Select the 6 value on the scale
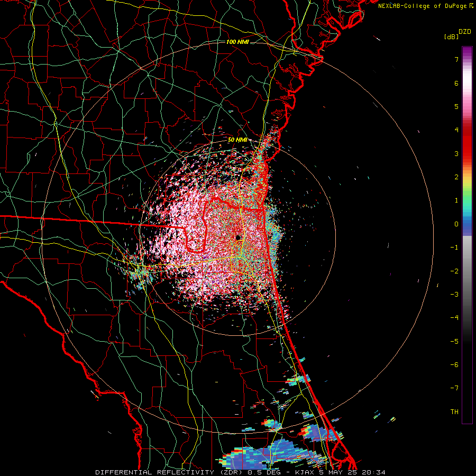 coord(456,83)
